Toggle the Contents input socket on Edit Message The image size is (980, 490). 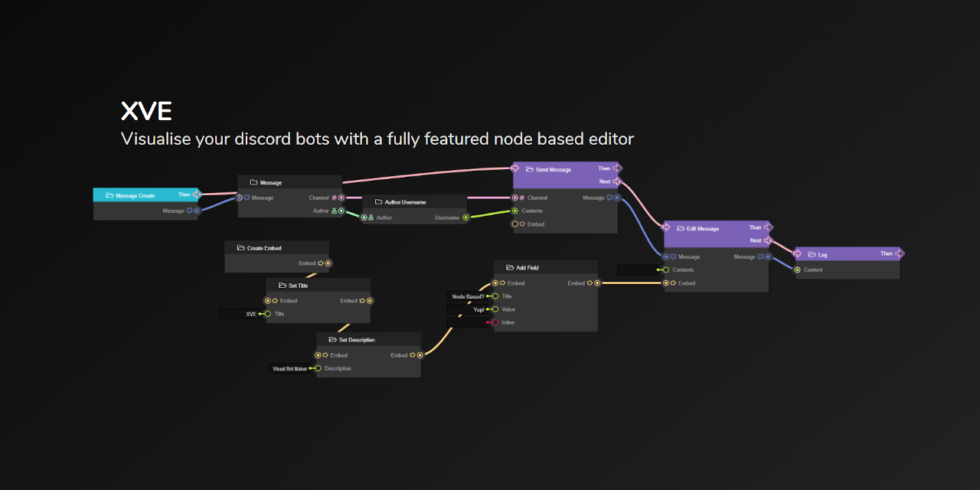[666, 269]
